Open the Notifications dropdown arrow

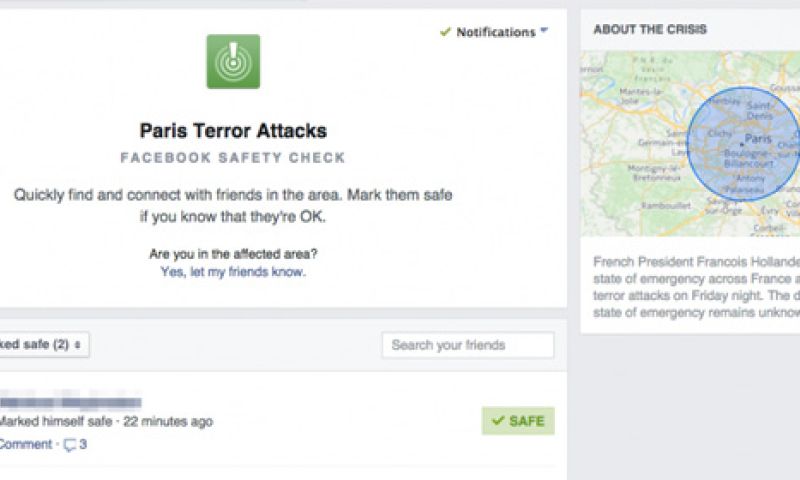pyautogui.click(x=544, y=31)
